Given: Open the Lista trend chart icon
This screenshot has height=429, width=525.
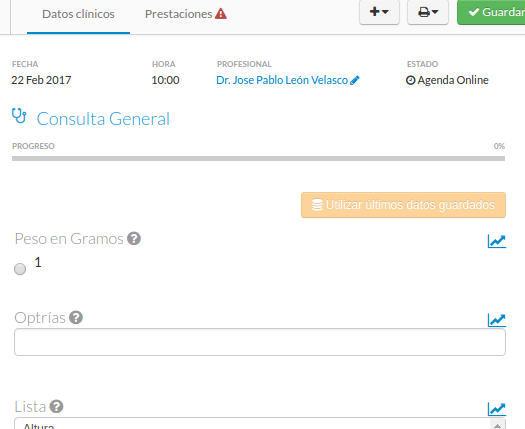Looking at the screenshot, I should tap(497, 409).
